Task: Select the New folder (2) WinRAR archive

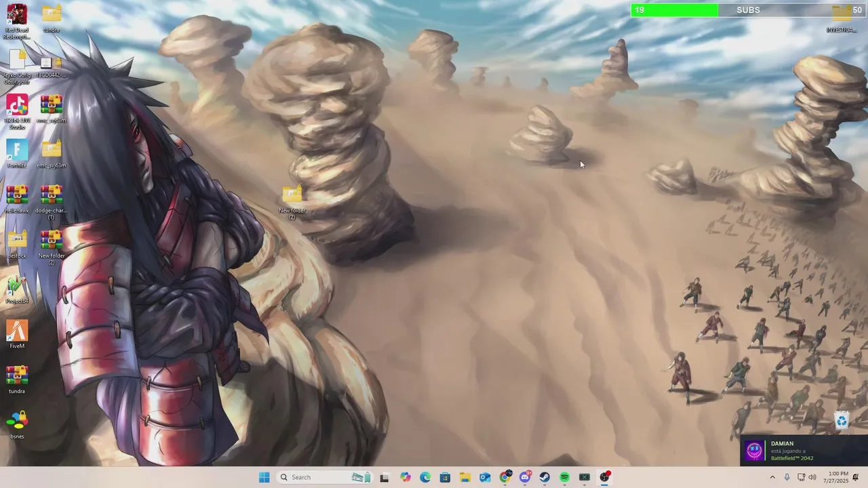Action: pyautogui.click(x=52, y=248)
